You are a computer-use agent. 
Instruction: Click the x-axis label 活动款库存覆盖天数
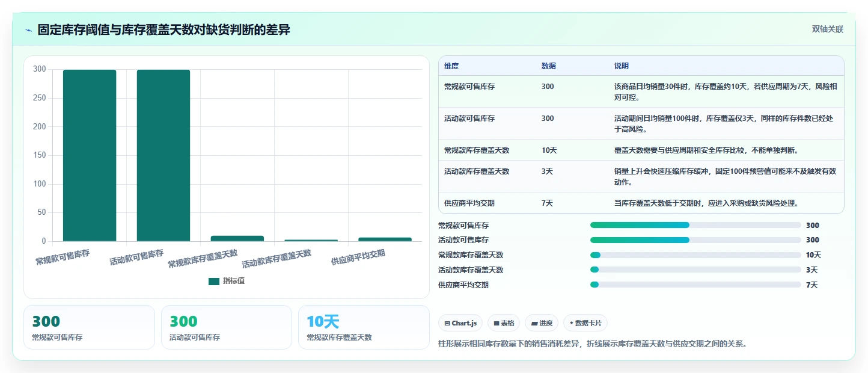(277, 259)
